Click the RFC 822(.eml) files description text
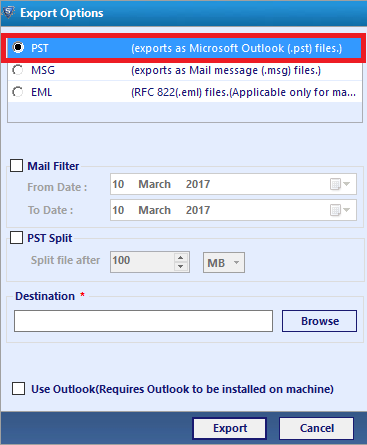367x445 pixels. click(243, 92)
